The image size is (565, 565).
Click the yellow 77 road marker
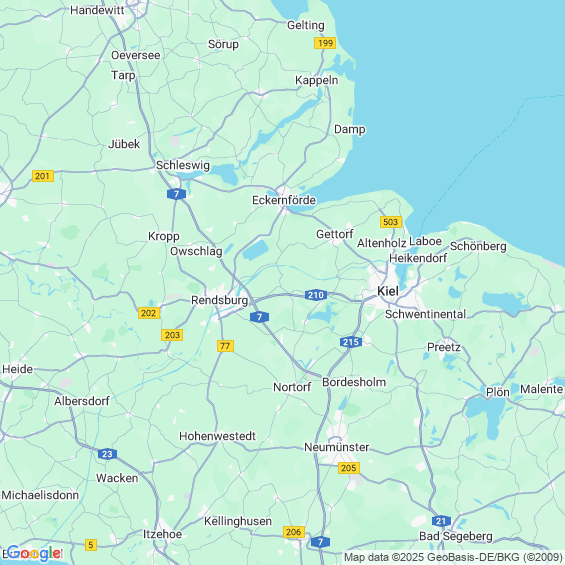(x=226, y=346)
